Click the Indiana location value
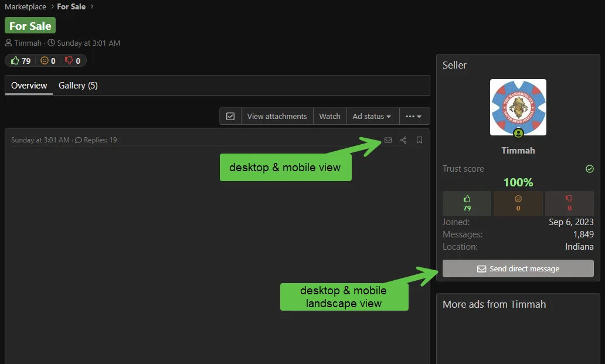The width and height of the screenshot is (605, 364). (580, 247)
